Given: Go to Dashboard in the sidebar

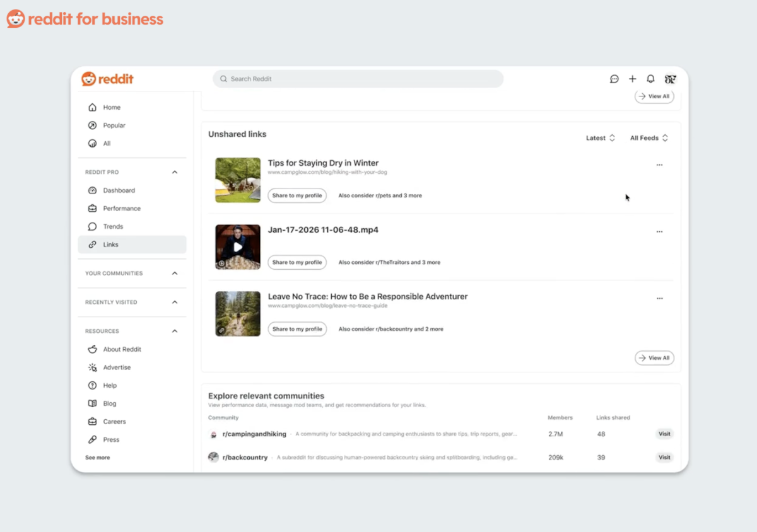Looking at the screenshot, I should point(119,190).
